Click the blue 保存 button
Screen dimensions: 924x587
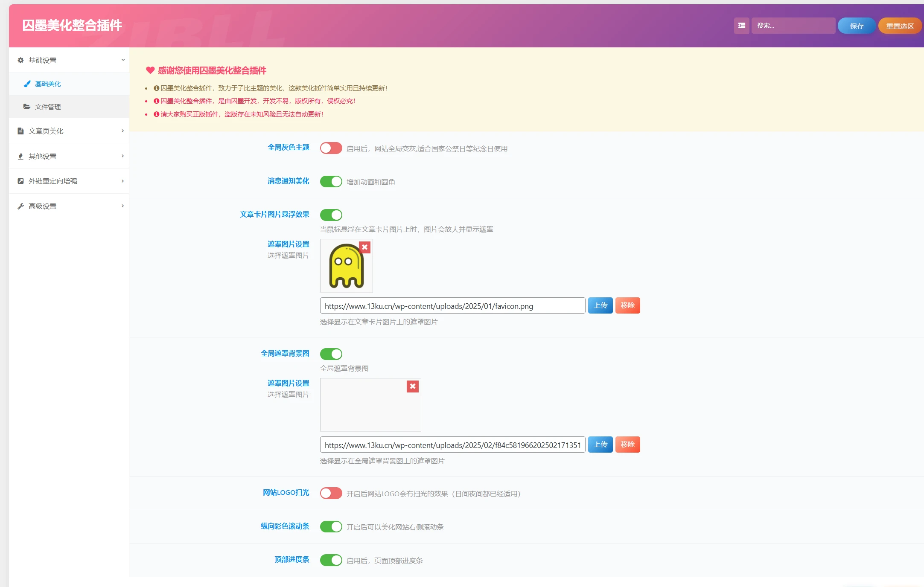point(856,26)
